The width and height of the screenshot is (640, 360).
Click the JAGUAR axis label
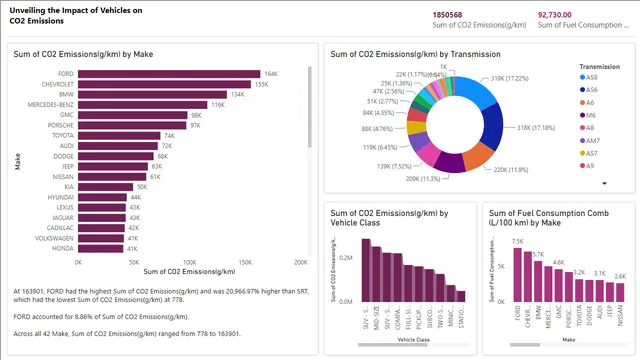[63, 218]
